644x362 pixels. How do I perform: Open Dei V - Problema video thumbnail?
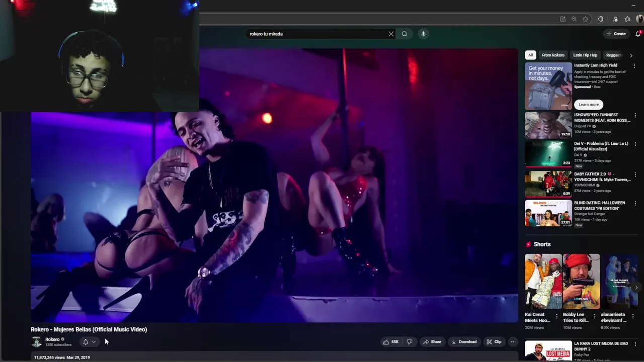(x=548, y=153)
